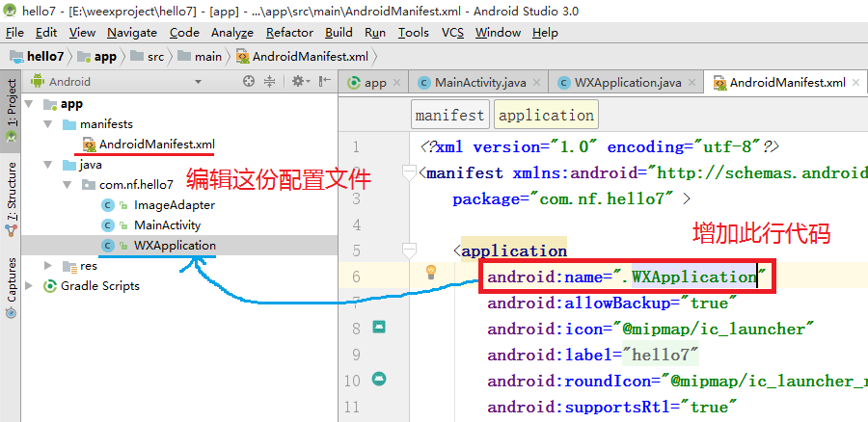Image resolution: width=868 pixels, height=422 pixels.
Task: Click AndroidManifest.xml breadcrumb in navigation bar
Action: pyautogui.click(x=302, y=57)
